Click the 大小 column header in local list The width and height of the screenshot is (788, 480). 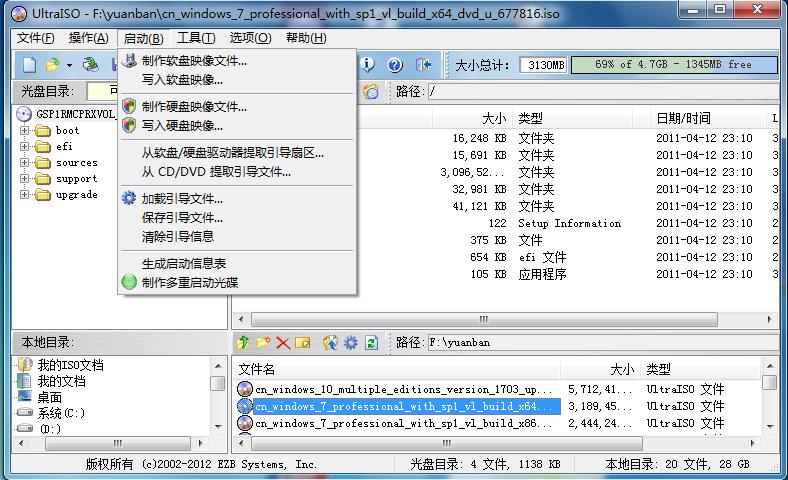[600, 370]
